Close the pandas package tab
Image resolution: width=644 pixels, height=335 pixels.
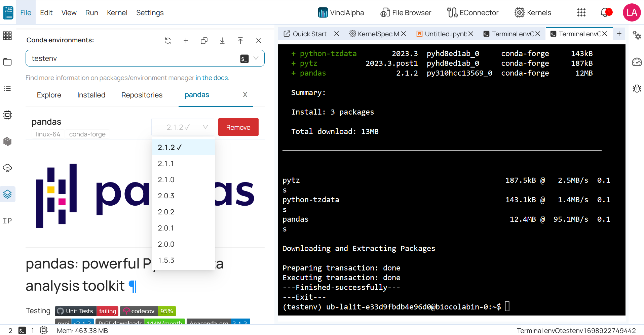(245, 95)
